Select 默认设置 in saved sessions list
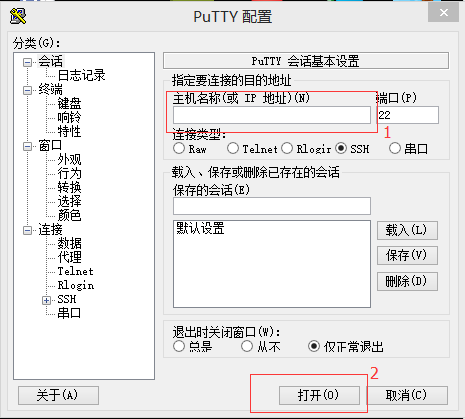Screen dimensions: 465x419 [200, 229]
